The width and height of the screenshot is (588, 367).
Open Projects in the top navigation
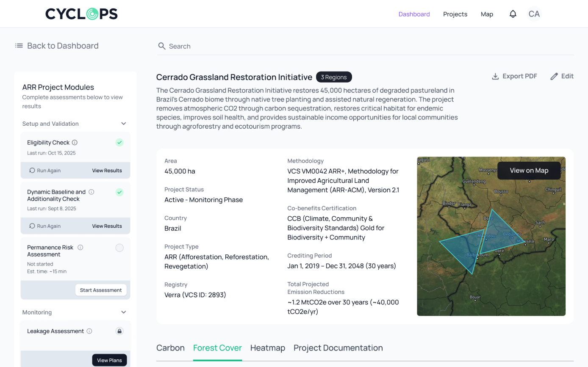pos(455,14)
